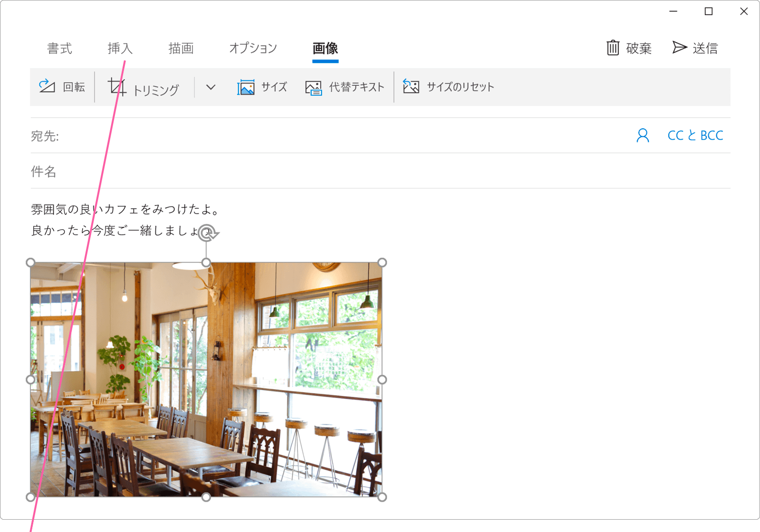Maximize the mail compose window
The width and height of the screenshot is (760, 532).
click(x=708, y=11)
